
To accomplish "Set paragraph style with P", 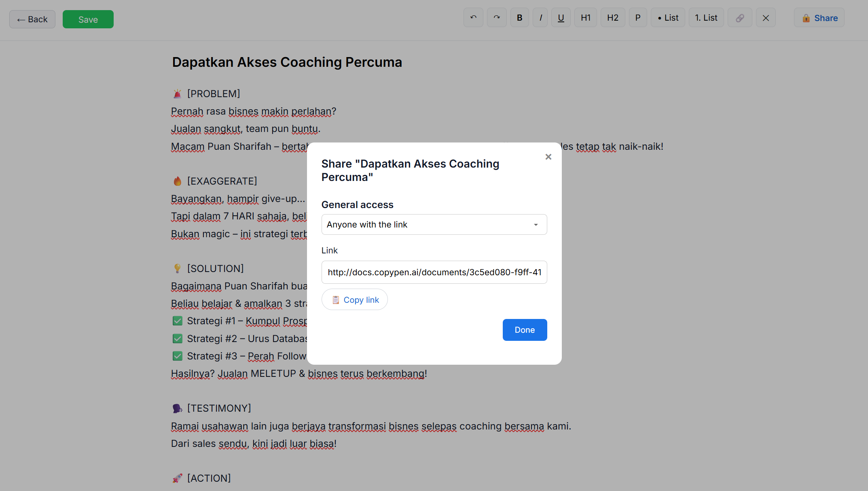I will click(x=637, y=18).
